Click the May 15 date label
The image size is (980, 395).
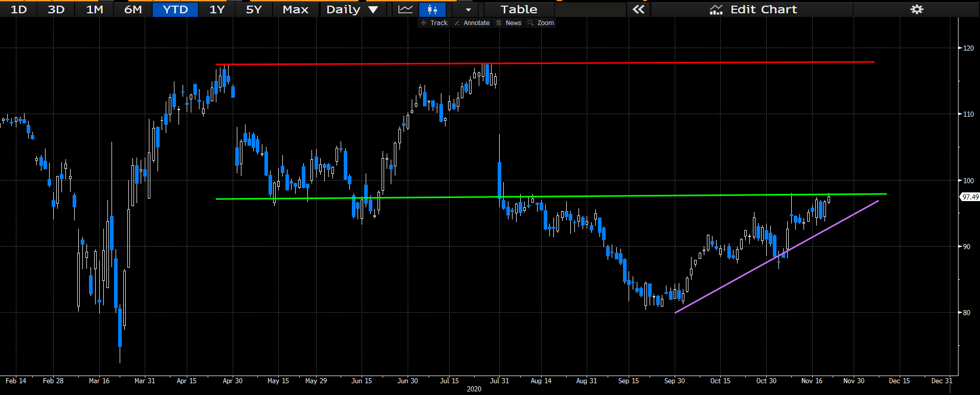(x=278, y=381)
